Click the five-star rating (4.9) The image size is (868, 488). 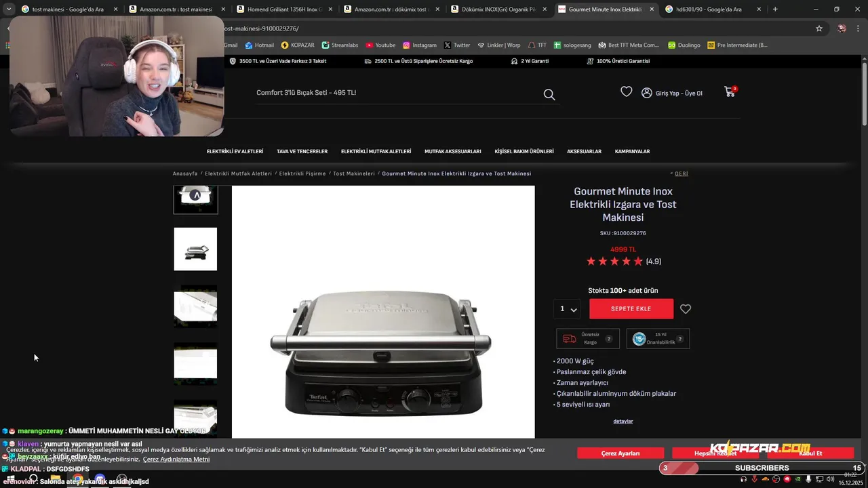point(623,262)
